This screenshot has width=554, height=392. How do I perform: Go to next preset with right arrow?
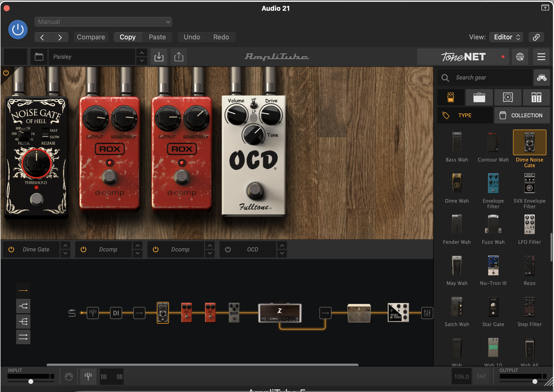pos(60,37)
